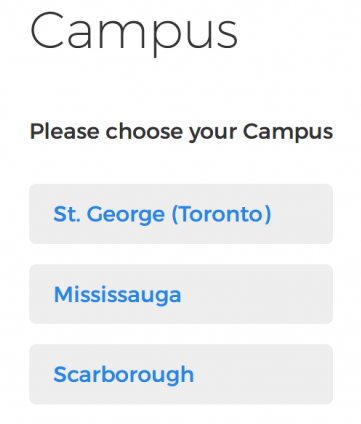Select Scarborough from the campus list
This screenshot has height=424, width=361.
[181, 374]
